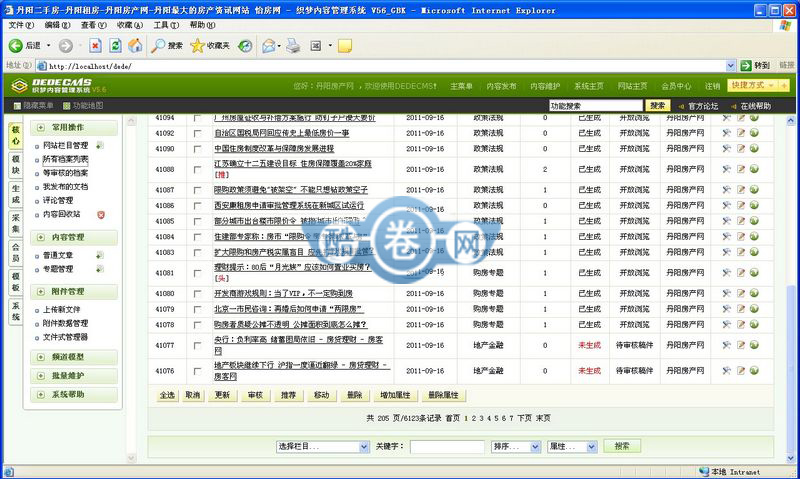The image size is (800, 479).
Task: Tick checkbox for article 41088
Action: pyautogui.click(x=197, y=169)
